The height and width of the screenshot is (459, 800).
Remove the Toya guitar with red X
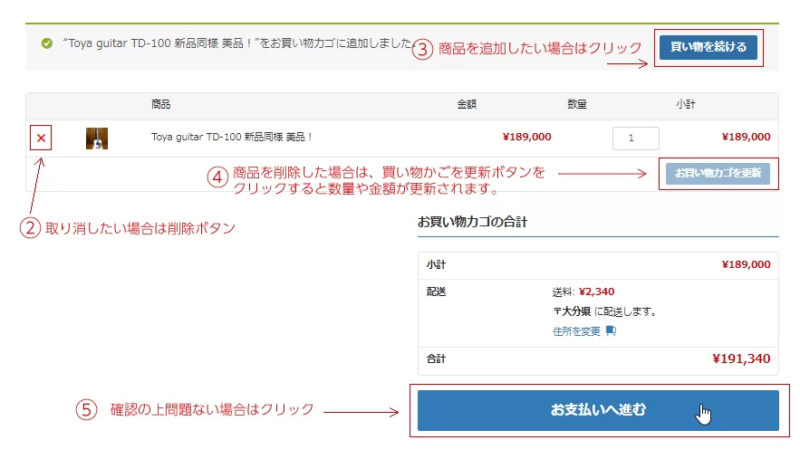click(41, 137)
